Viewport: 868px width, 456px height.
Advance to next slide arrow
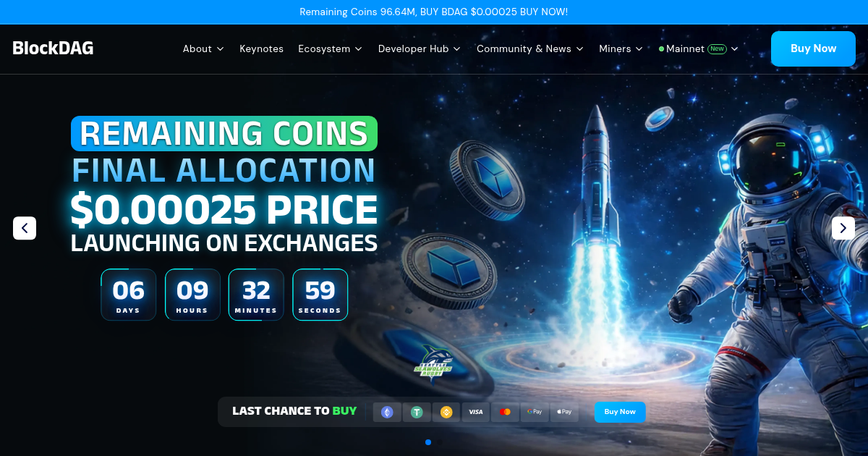pyautogui.click(x=843, y=228)
